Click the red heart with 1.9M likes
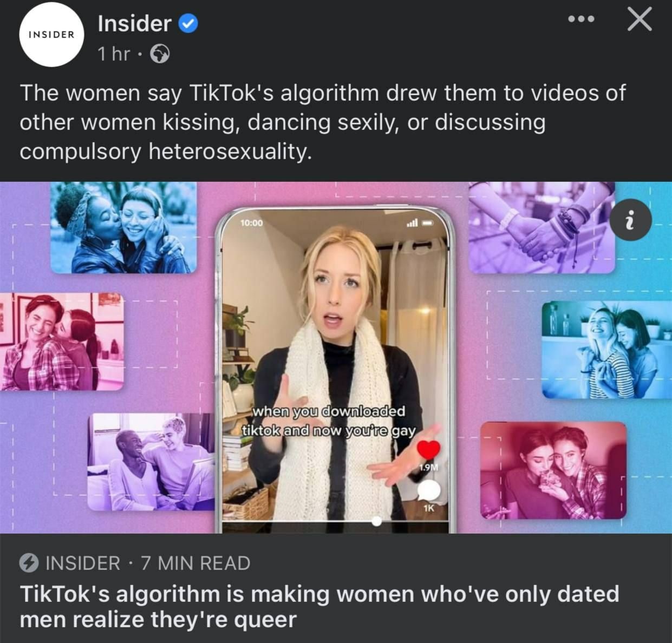The width and height of the screenshot is (672, 643). click(429, 449)
